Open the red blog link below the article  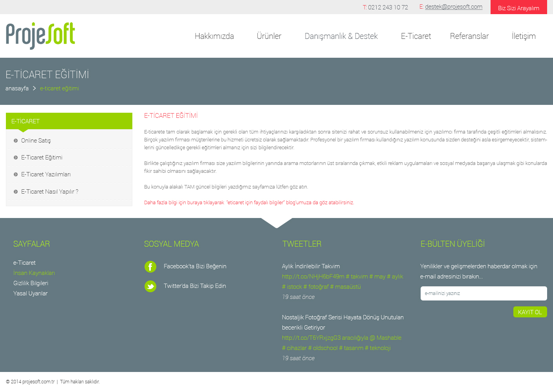(249, 203)
